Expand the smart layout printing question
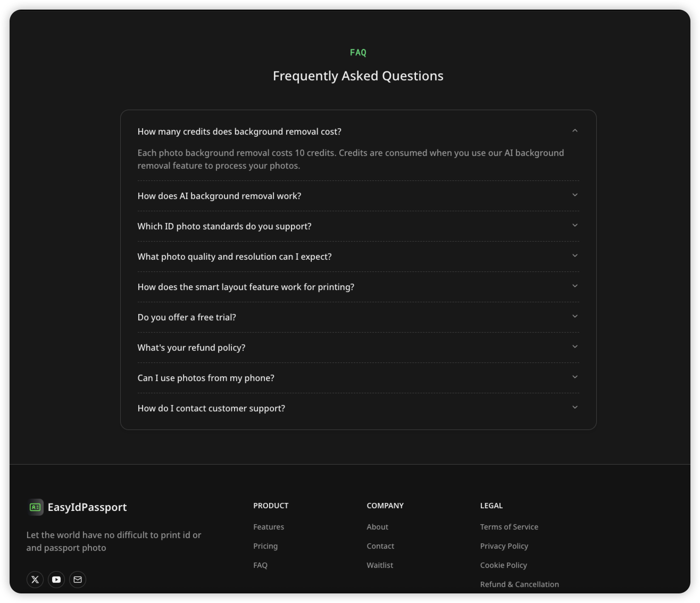700x603 pixels. coord(358,286)
